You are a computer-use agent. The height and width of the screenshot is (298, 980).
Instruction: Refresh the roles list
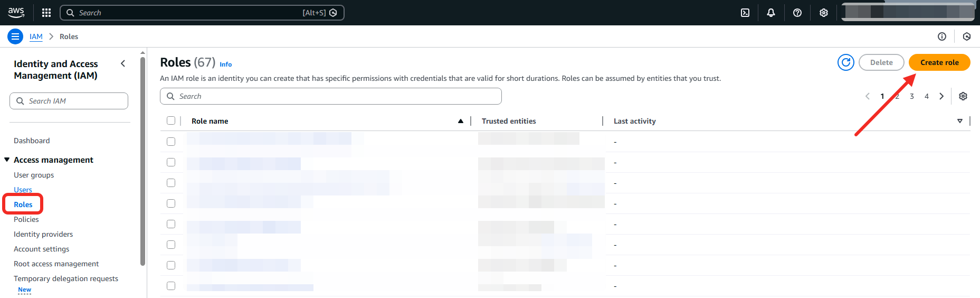pos(845,62)
